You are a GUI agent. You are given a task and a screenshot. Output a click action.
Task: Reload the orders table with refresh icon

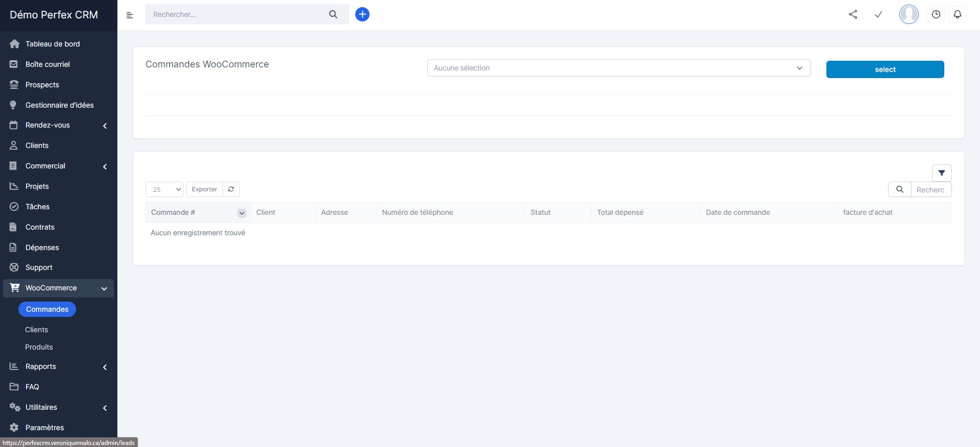tap(231, 189)
